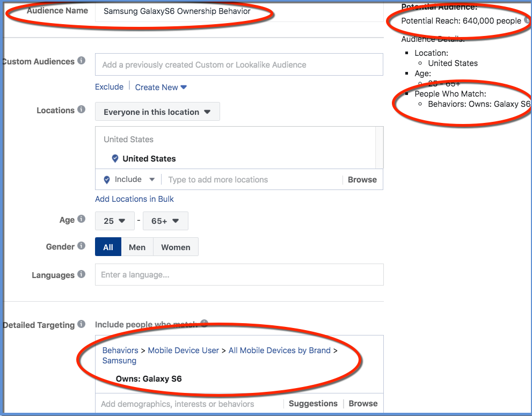Click the Behaviors breadcrumb link

coord(120,350)
